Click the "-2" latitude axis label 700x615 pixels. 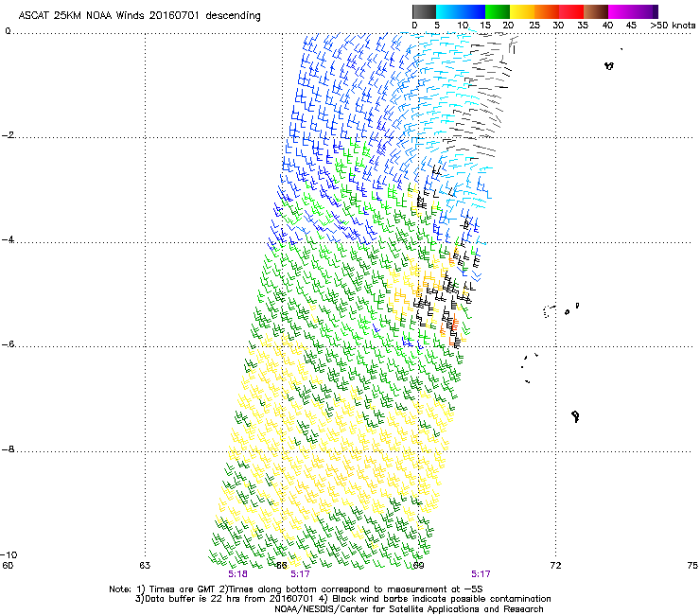click(8, 135)
